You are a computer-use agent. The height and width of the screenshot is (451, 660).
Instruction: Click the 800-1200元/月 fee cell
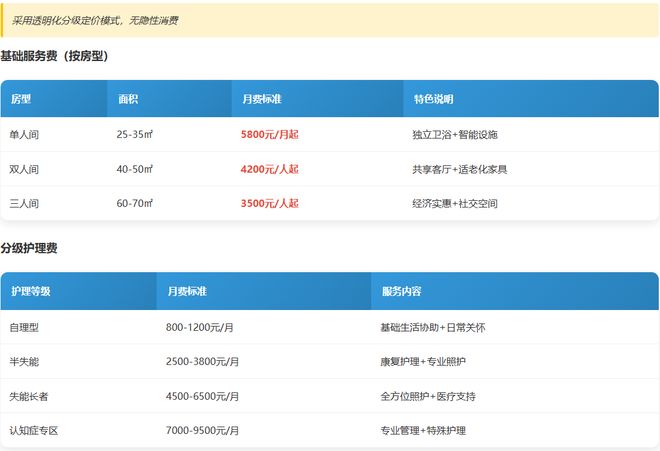pyautogui.click(x=200, y=328)
